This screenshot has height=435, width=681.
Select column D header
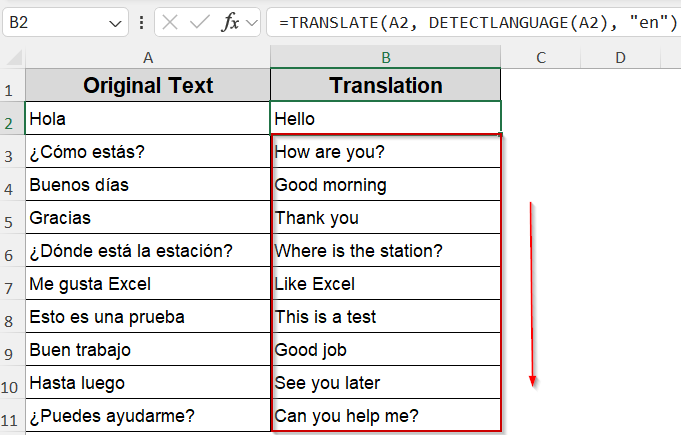(x=620, y=57)
